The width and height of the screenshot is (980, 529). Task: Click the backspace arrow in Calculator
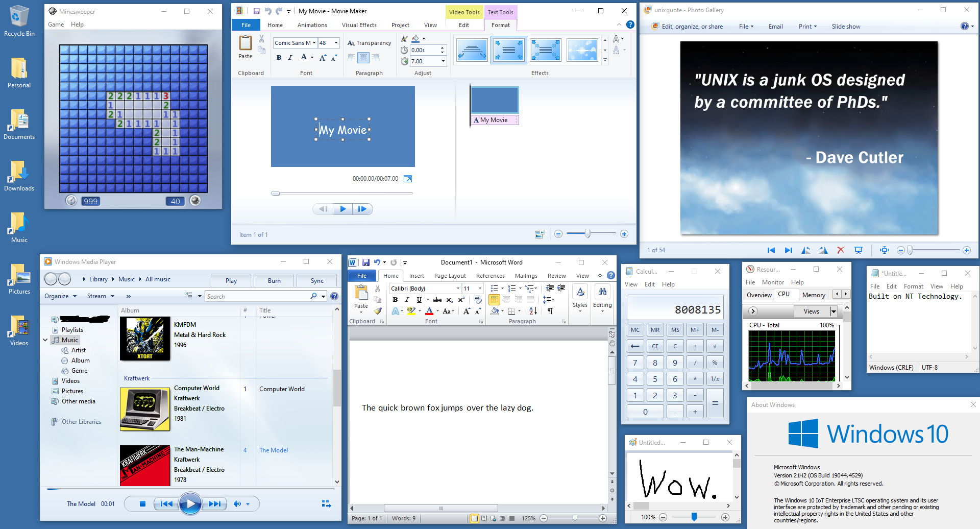click(635, 346)
